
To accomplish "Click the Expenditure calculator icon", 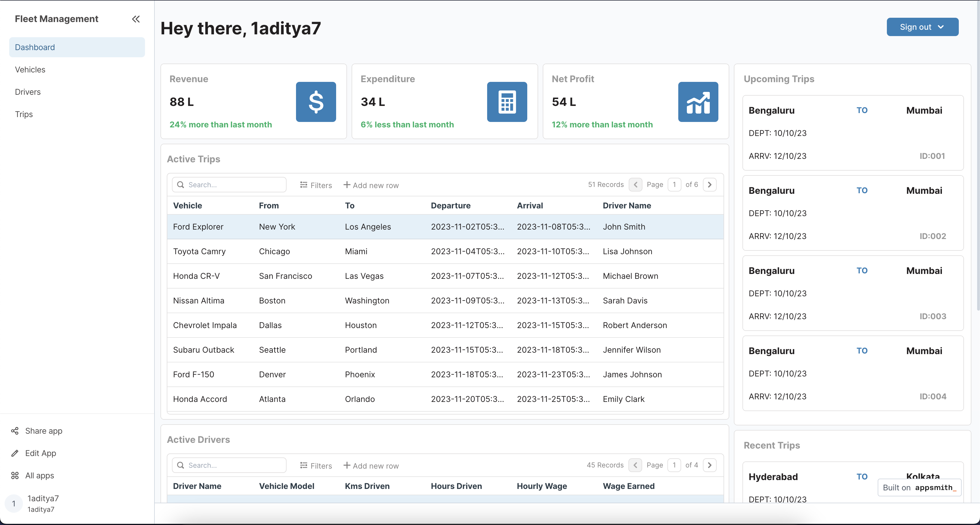I will 507,102.
